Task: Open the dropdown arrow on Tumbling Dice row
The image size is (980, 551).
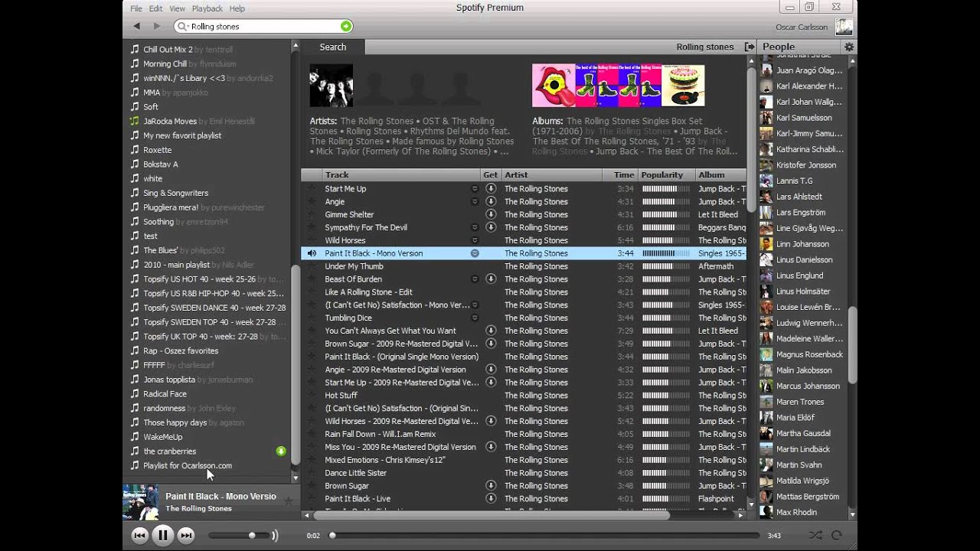Action: 475,318
